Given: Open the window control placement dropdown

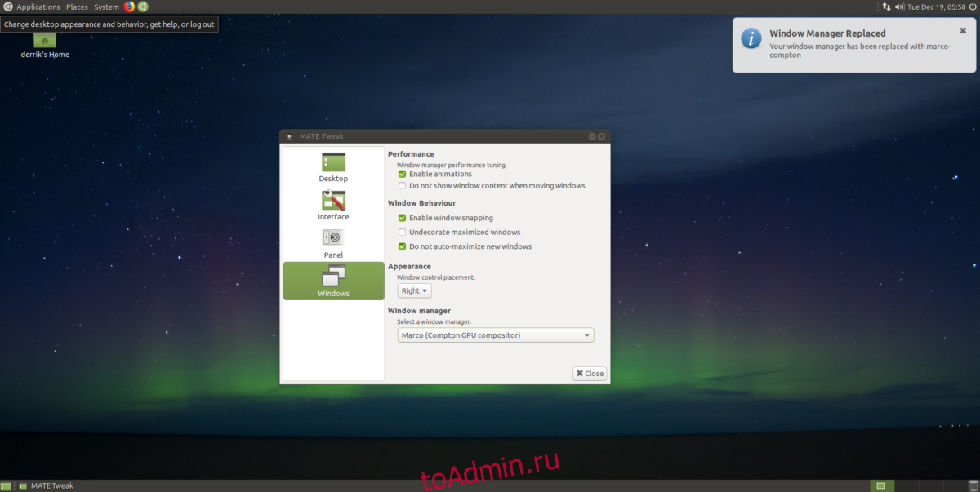Looking at the screenshot, I should pos(415,290).
